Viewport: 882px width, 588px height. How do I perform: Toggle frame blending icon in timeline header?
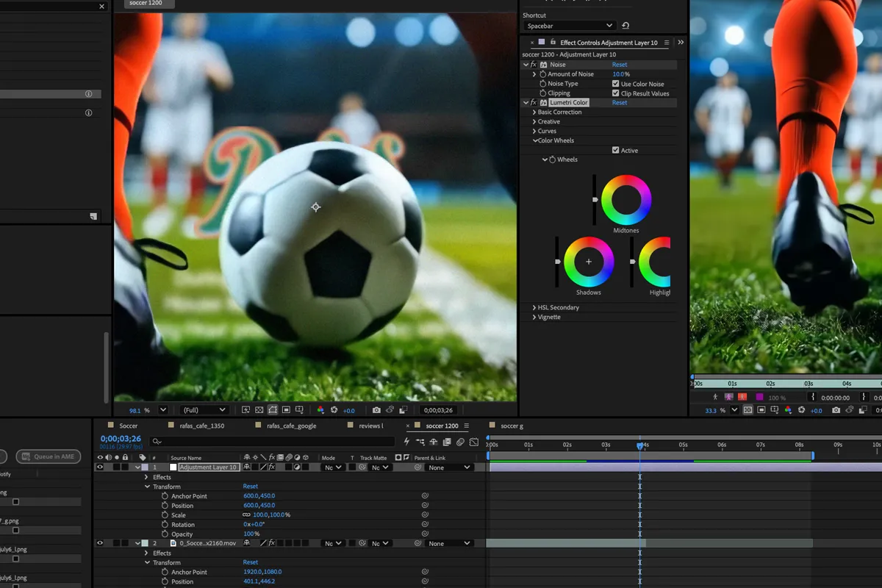pos(447,442)
